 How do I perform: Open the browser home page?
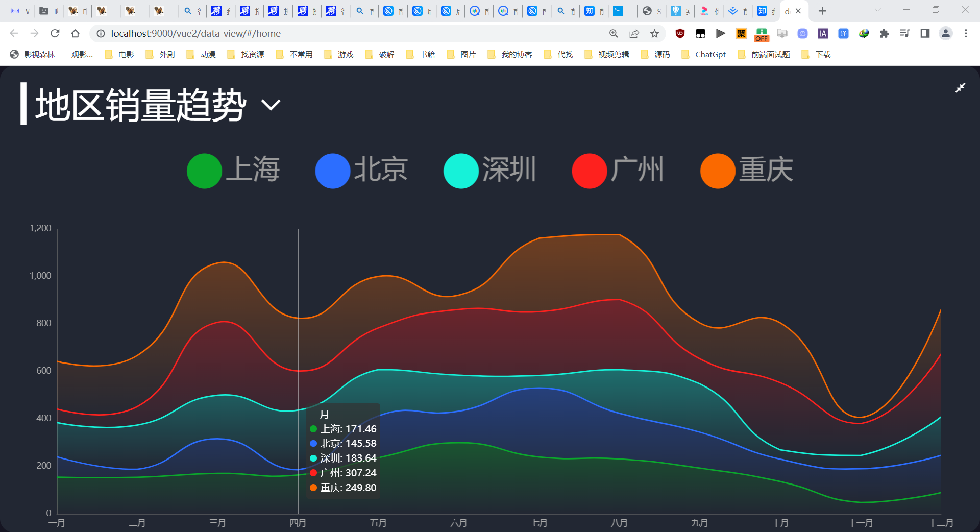click(75, 33)
